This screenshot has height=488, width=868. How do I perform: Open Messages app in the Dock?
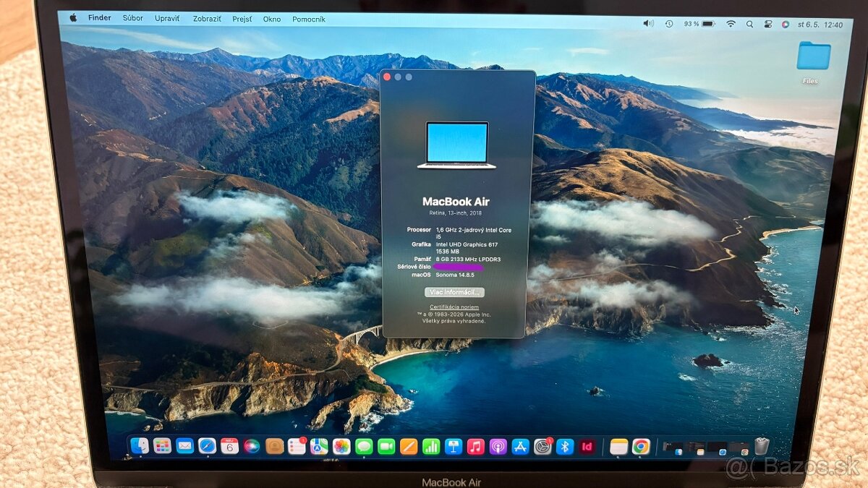pyautogui.click(x=364, y=446)
